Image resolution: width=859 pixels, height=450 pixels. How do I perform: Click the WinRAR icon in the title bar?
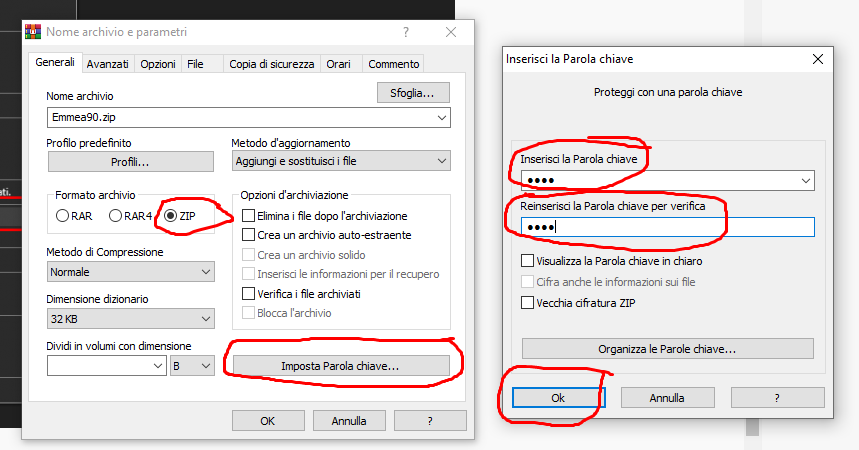(x=33, y=32)
